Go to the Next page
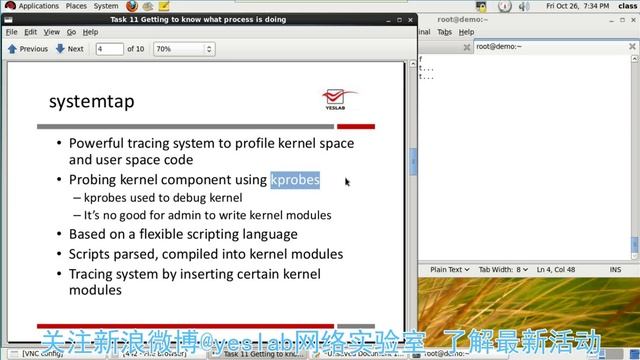Viewport: 640px width, 360px height. pyautogui.click(x=69, y=49)
